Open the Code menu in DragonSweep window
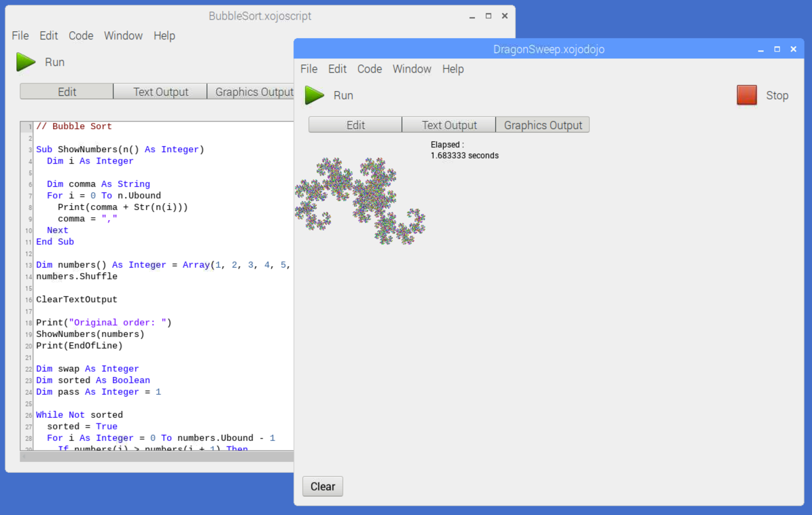Screen dimensions: 812x515 click(x=370, y=69)
